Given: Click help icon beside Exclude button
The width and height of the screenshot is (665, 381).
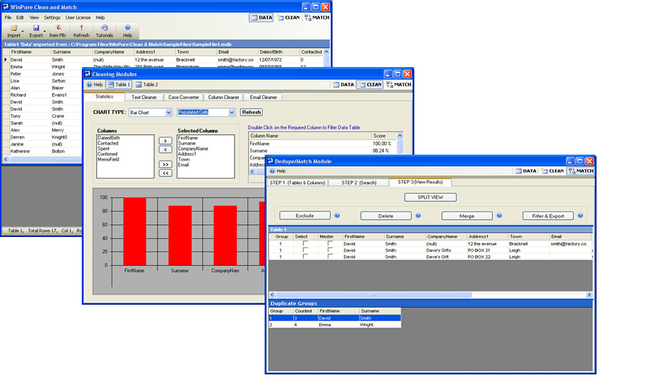Looking at the screenshot, I should pos(337,216).
